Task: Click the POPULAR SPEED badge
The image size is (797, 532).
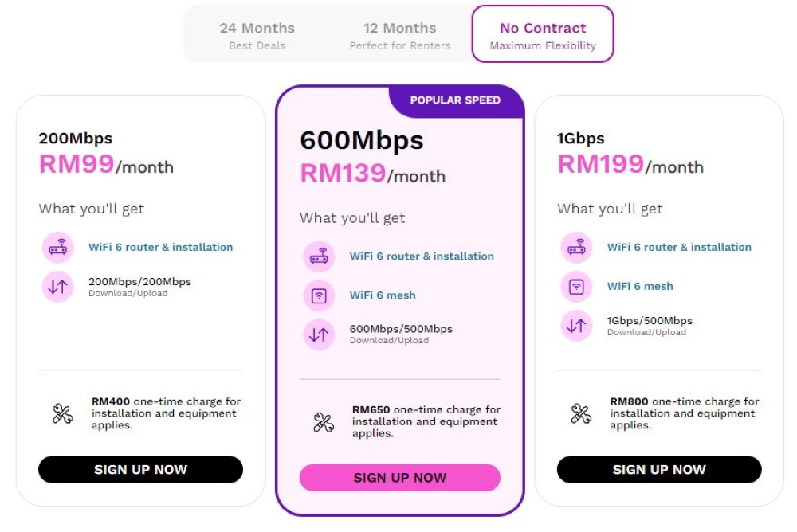Action: (456, 100)
